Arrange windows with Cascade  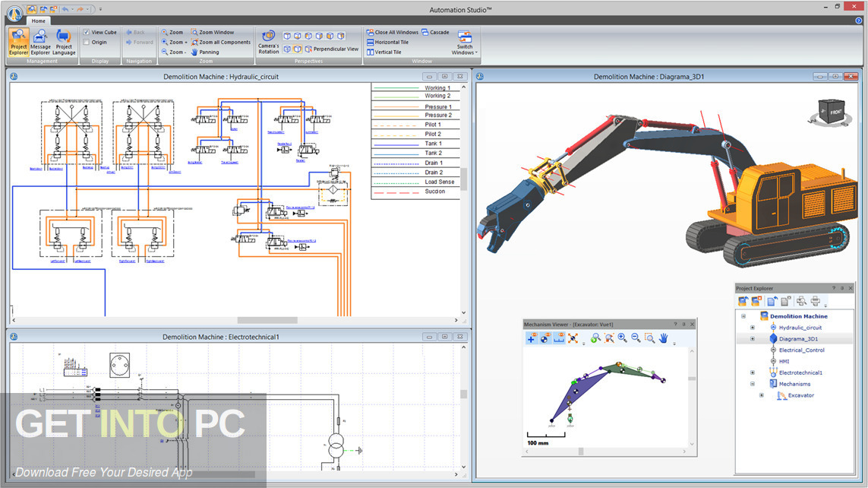click(x=436, y=32)
